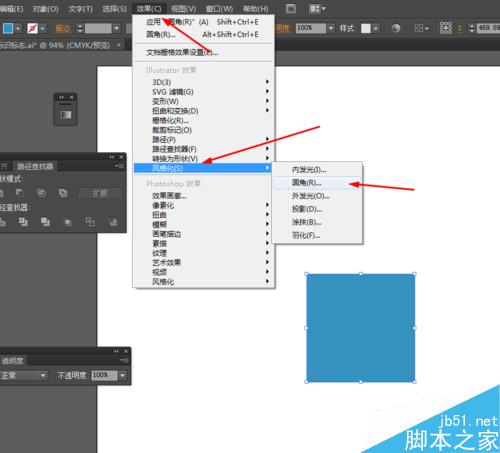Open the 正常 blending mode dropdown
This screenshot has height=453, width=500.
[x=23, y=376]
